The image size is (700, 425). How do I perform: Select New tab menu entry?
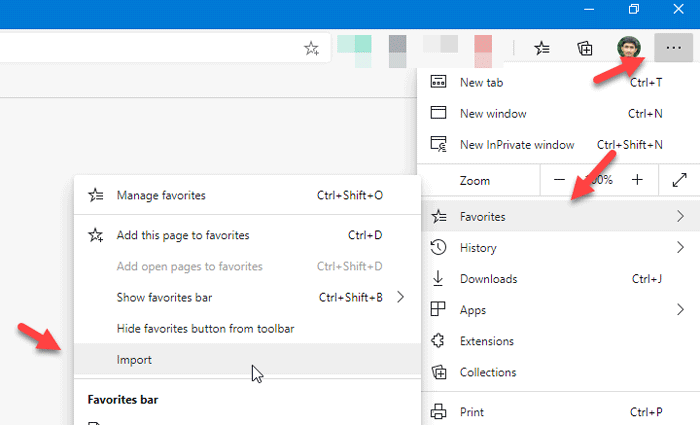tap(558, 82)
